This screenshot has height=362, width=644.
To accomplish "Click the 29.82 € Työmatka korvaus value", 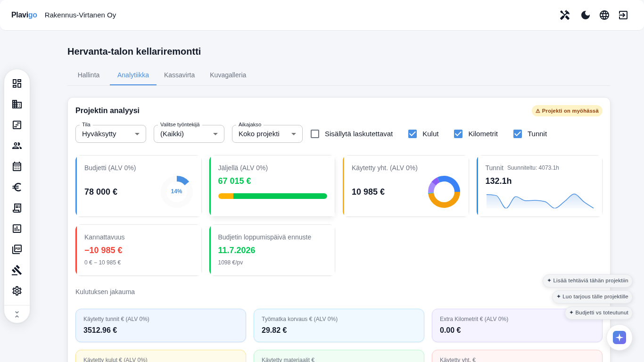I will (274, 330).
